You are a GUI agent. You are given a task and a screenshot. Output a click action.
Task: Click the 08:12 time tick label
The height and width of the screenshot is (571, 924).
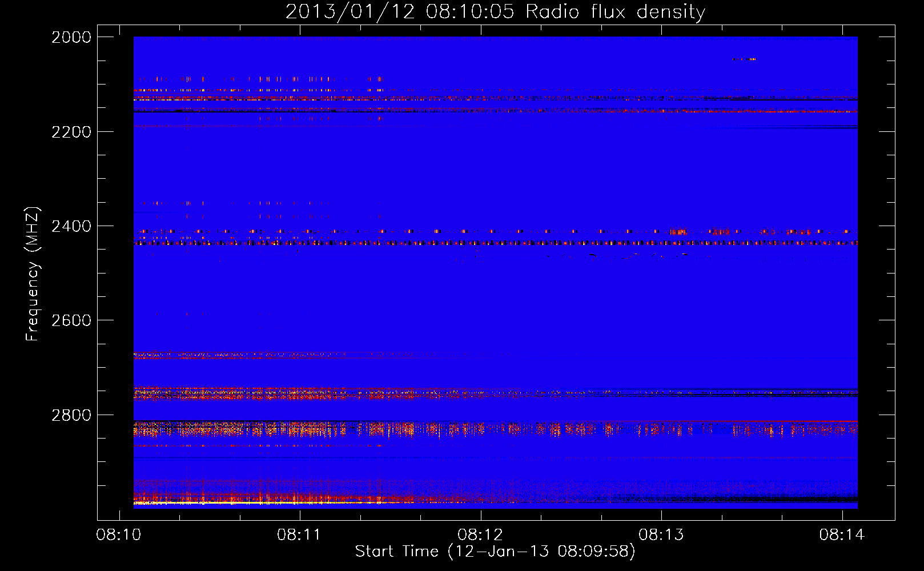pos(480,535)
